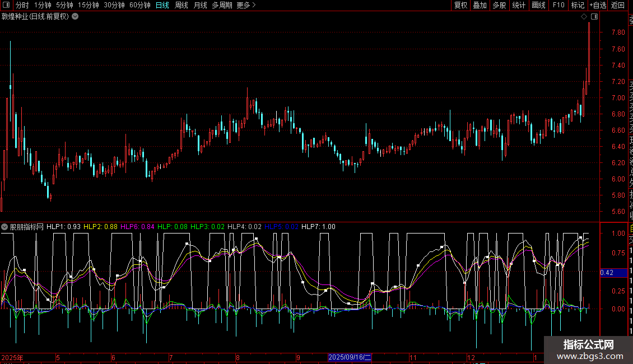The width and height of the screenshot is (633, 364).
Task: Click the 7.80 price level on axis
Action: 618,32
